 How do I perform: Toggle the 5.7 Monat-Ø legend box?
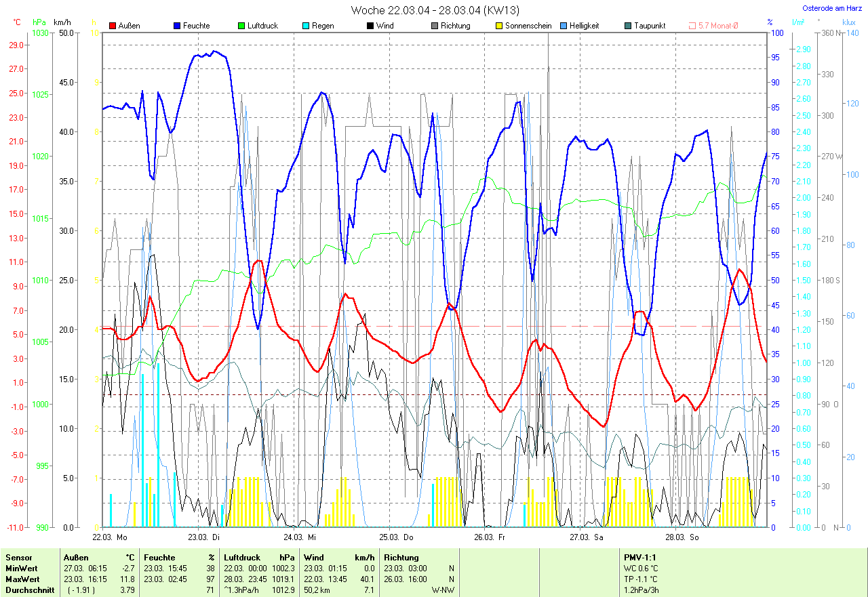point(692,26)
